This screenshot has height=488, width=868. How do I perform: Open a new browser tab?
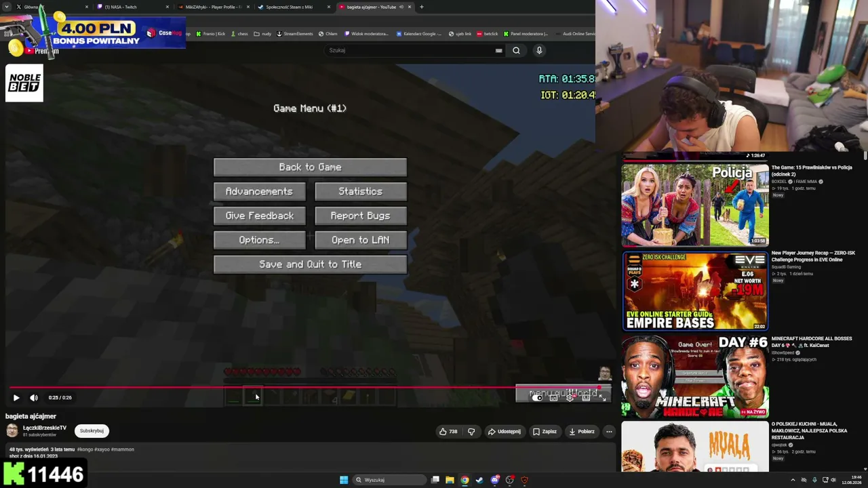tap(422, 7)
